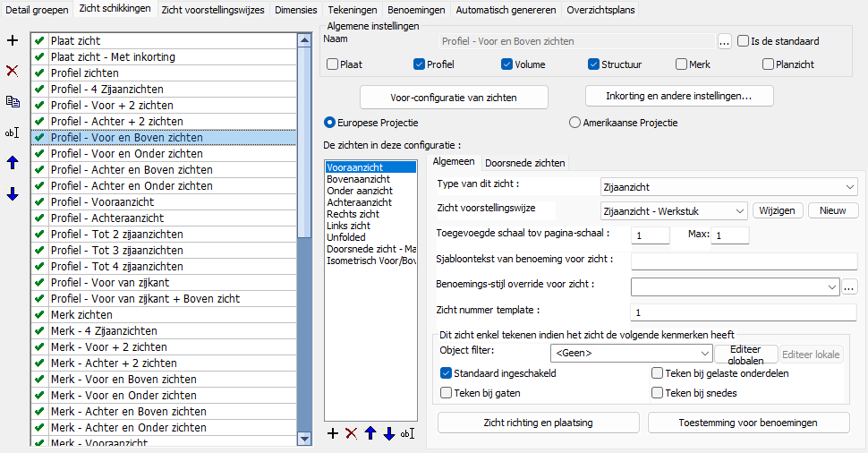Enable the Plaat checkbox
The height and width of the screenshot is (453, 868).
tap(333, 64)
